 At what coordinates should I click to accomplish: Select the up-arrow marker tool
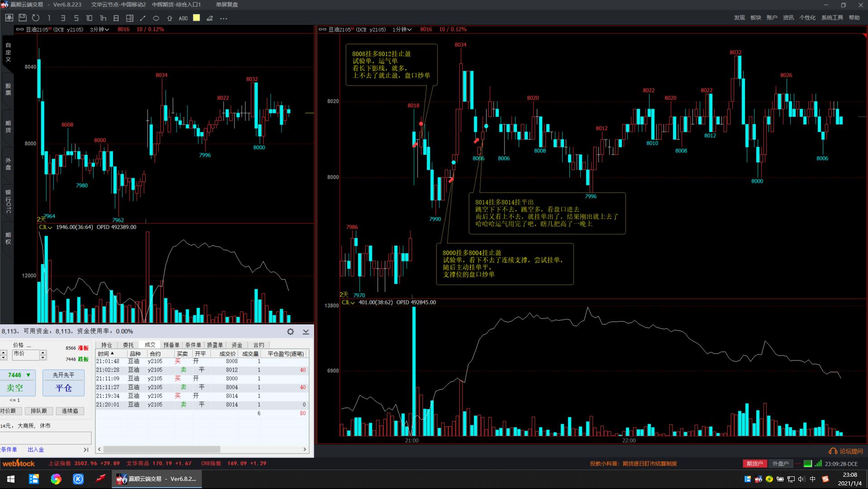pyautogui.click(x=170, y=18)
